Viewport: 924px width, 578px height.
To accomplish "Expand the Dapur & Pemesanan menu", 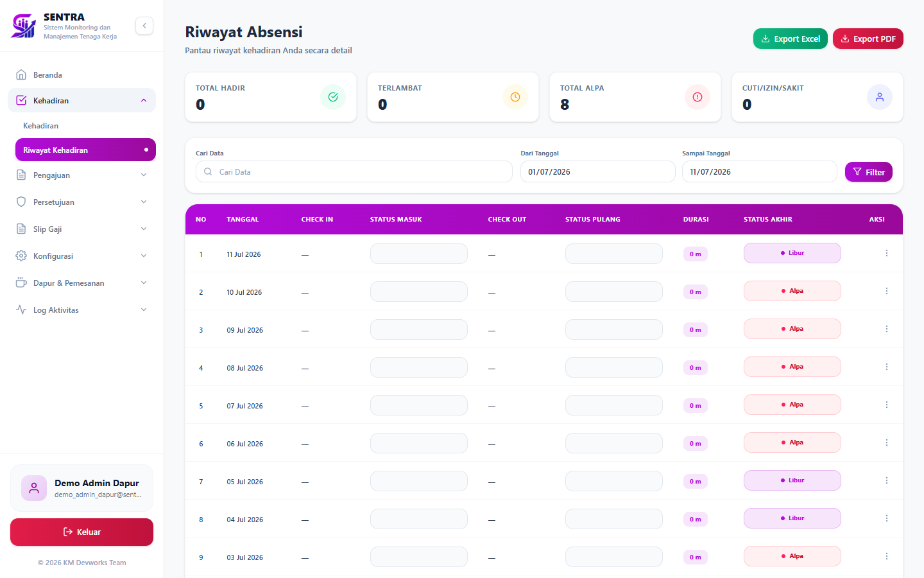I will click(x=81, y=283).
